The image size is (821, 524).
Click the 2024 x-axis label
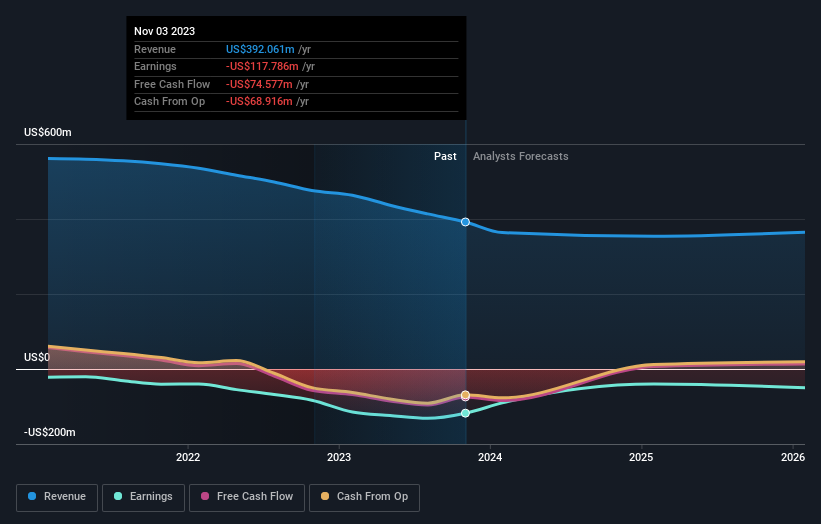click(x=490, y=457)
